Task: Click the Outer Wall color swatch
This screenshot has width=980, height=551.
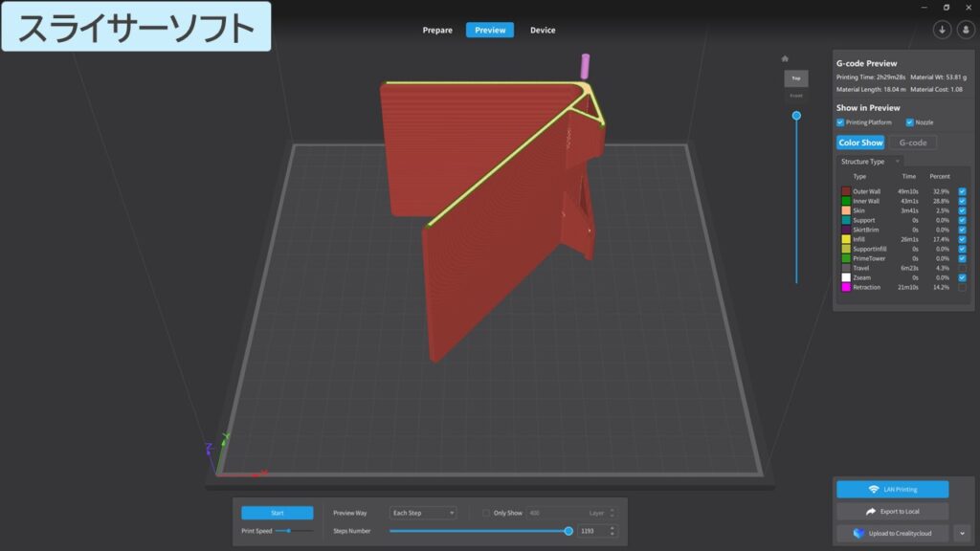Action: (x=846, y=191)
